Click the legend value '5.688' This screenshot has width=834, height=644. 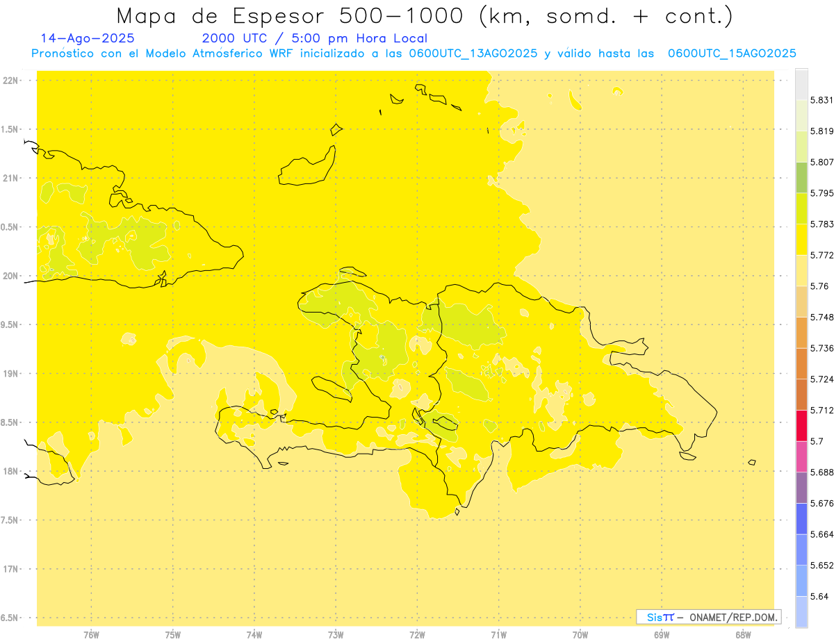[822, 472]
